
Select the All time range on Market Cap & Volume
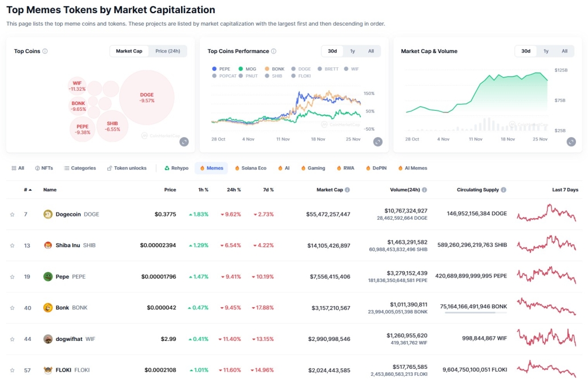pyautogui.click(x=563, y=51)
